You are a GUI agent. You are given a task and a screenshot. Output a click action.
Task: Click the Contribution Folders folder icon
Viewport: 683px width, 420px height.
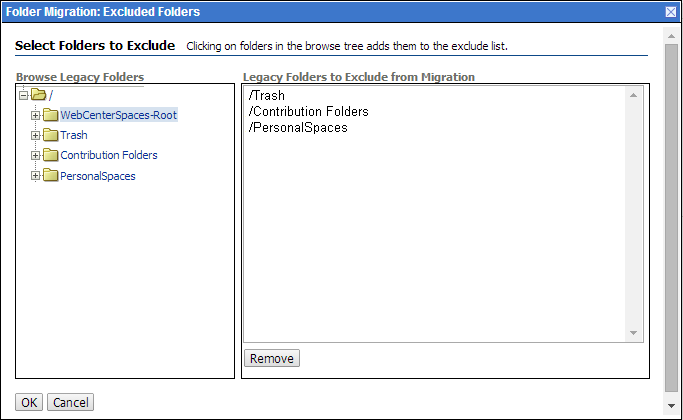click(x=51, y=155)
